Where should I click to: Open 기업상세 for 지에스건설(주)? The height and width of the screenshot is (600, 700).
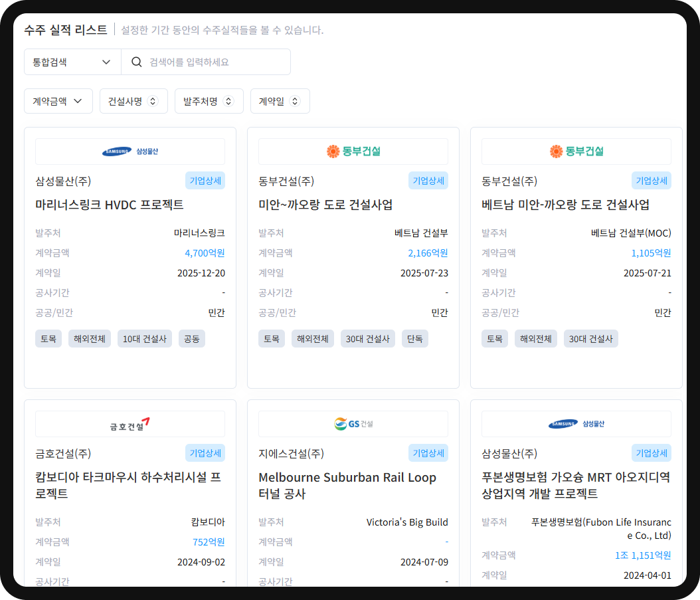point(428,453)
